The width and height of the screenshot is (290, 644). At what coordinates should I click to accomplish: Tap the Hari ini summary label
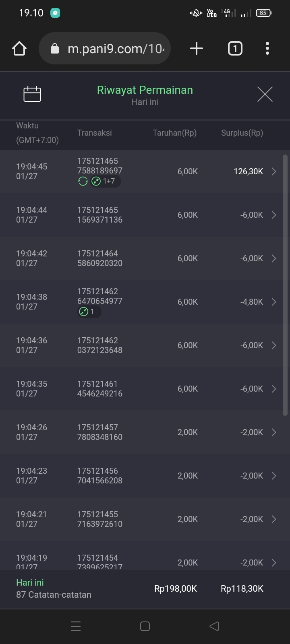pyautogui.click(x=30, y=582)
